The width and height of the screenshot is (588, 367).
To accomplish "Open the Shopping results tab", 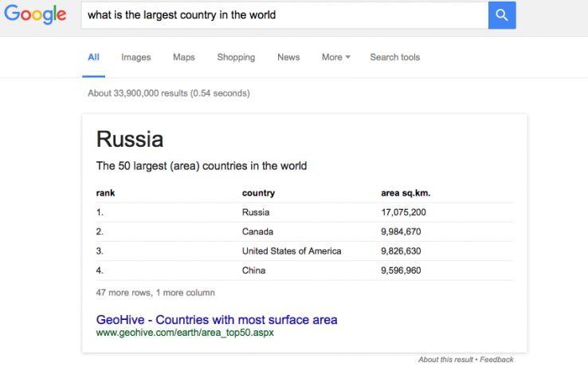I will [236, 57].
